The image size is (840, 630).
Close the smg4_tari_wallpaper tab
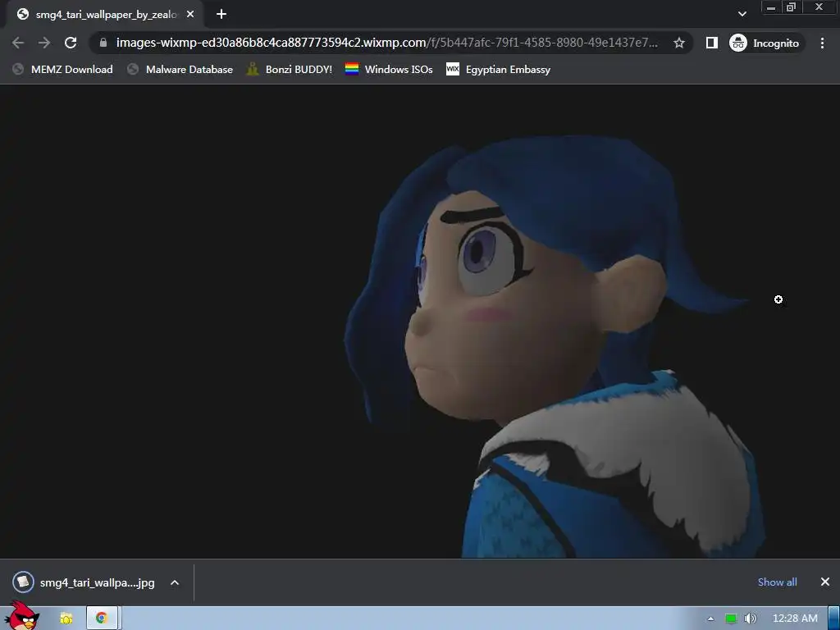[x=190, y=15]
